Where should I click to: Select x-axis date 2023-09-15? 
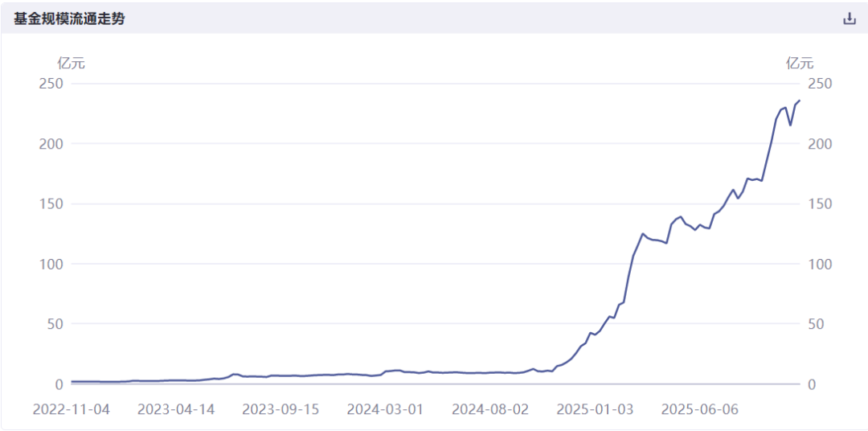280,409
